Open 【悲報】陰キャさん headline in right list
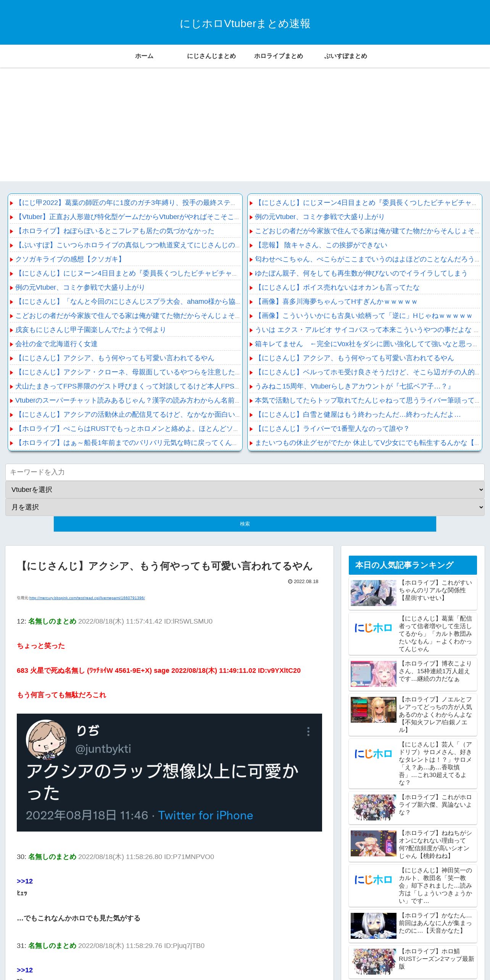The image size is (490, 980). pyautogui.click(x=321, y=245)
